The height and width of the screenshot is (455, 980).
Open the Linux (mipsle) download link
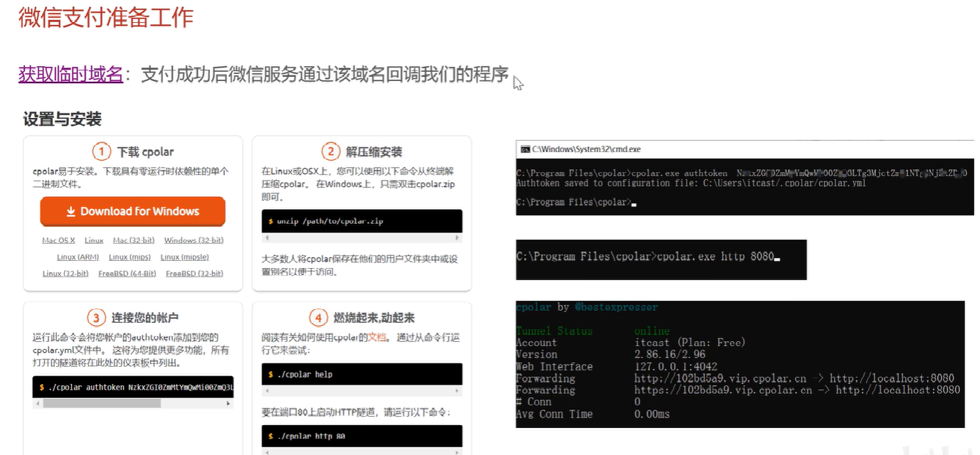[184, 257]
